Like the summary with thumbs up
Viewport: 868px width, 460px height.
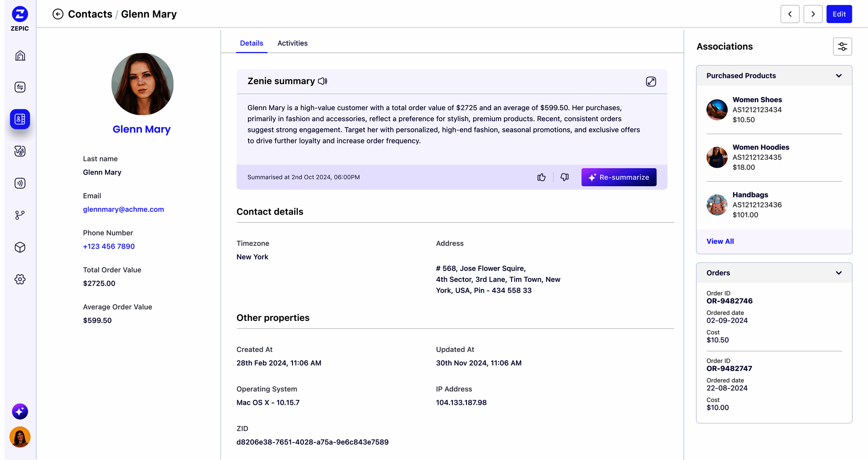541,177
